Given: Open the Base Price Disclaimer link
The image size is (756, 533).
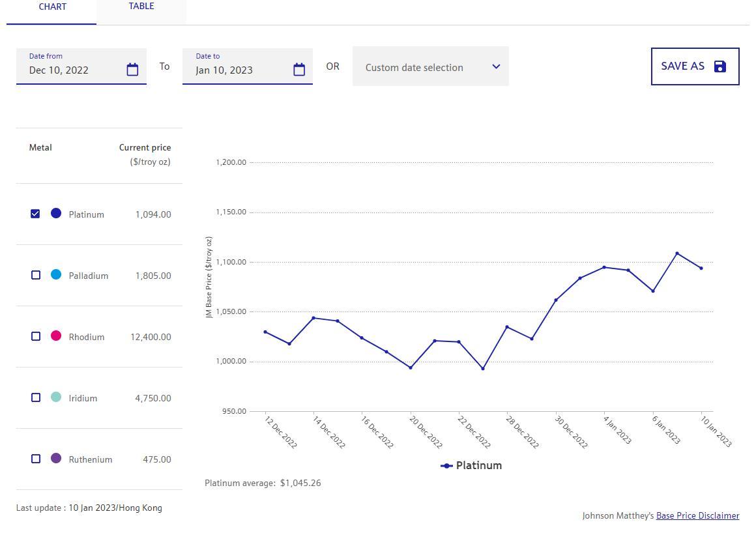Looking at the screenshot, I should (697, 515).
